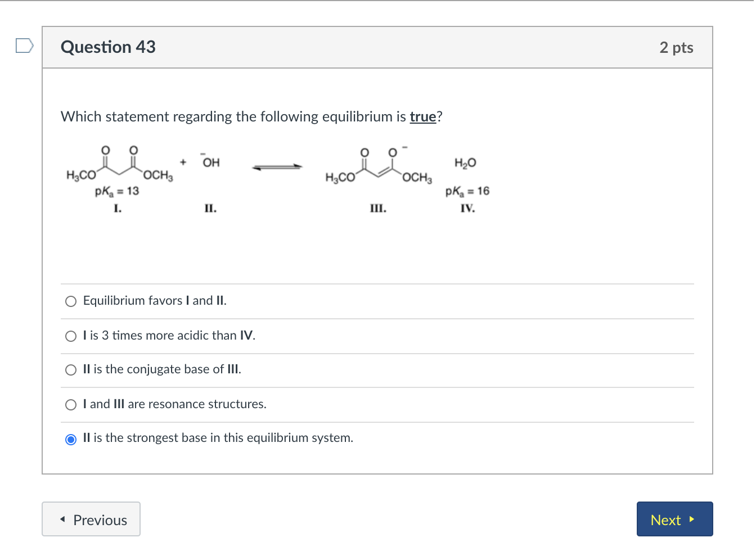Pick "II is the conjugate base of III"
756x560 pixels.
(x=71, y=370)
